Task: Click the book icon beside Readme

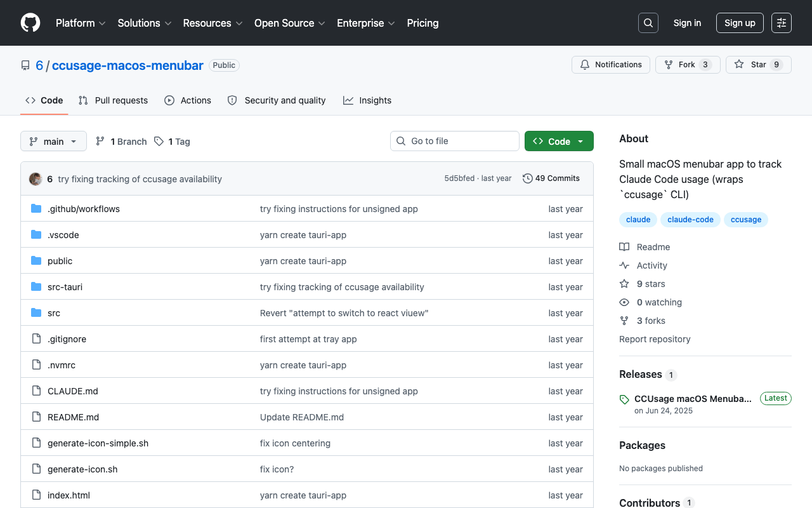Action: 624,247
